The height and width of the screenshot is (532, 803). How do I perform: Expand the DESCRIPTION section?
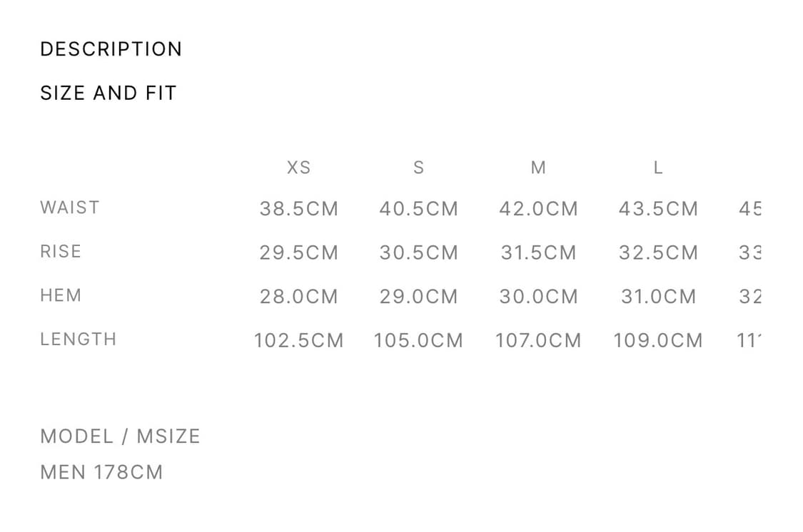pos(111,49)
